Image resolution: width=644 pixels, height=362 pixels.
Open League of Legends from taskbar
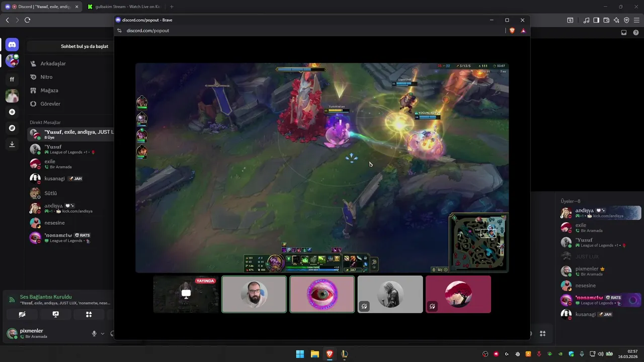(344, 354)
